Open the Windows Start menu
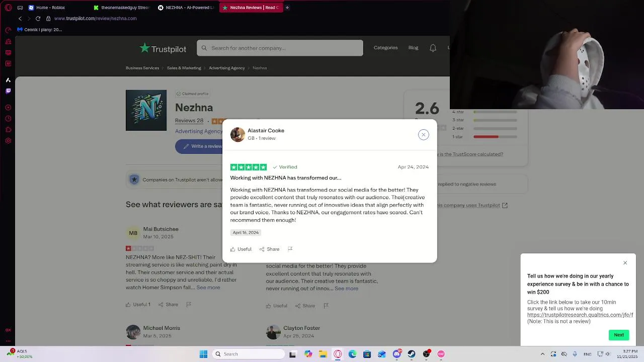This screenshot has width=644, height=362. [x=203, y=354]
